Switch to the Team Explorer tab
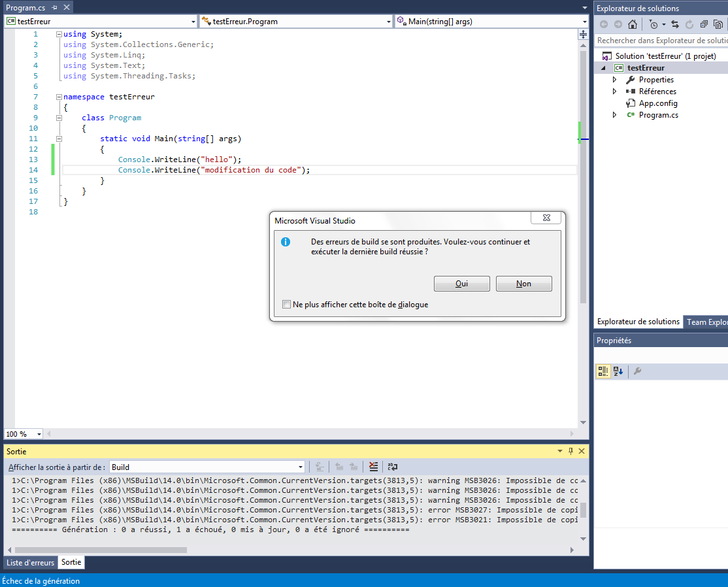The image size is (728, 587). click(x=707, y=322)
